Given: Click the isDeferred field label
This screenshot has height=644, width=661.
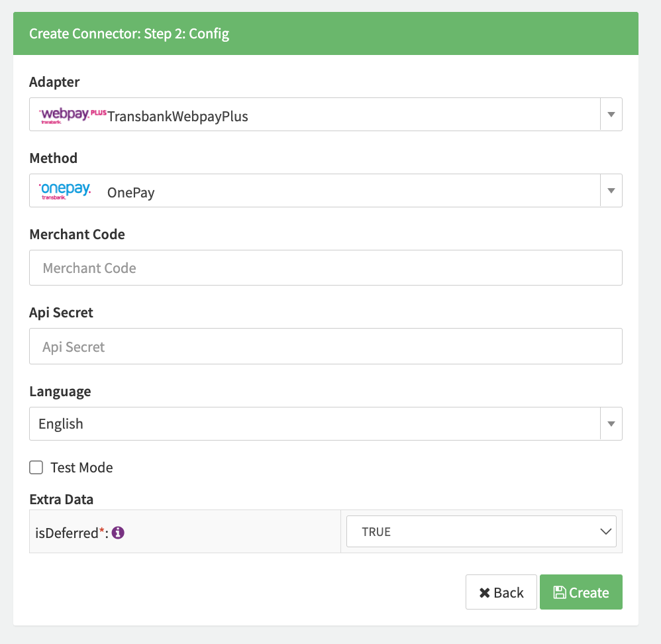Looking at the screenshot, I should pos(66,532).
